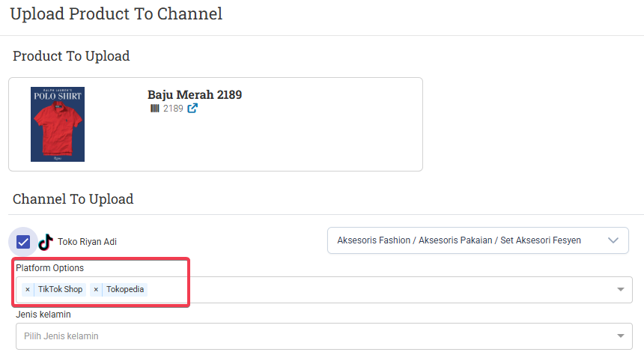Uncheck the Toko Riyan Adi channel checkbox
The height and width of the screenshot is (361, 644).
(23, 242)
